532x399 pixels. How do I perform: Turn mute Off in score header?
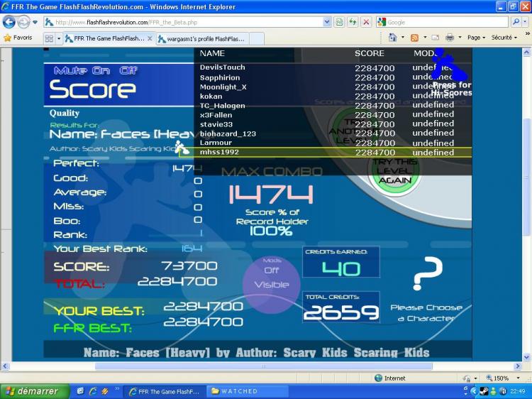[x=128, y=70]
